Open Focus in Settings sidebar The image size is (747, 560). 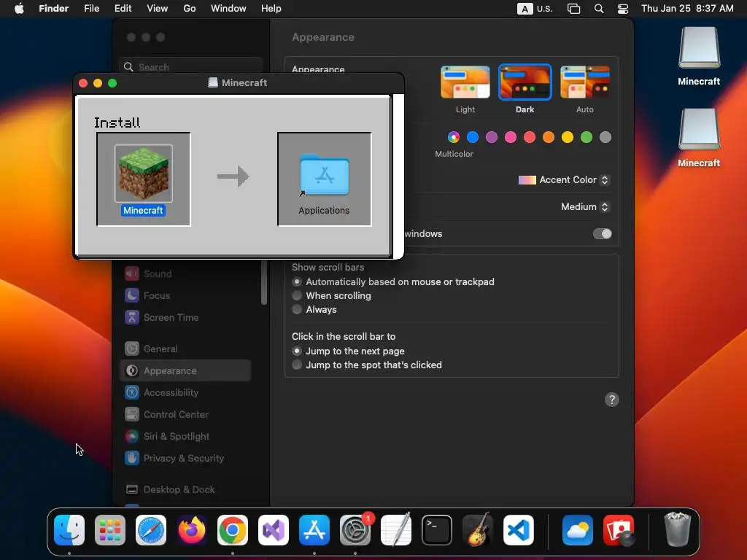point(186,296)
